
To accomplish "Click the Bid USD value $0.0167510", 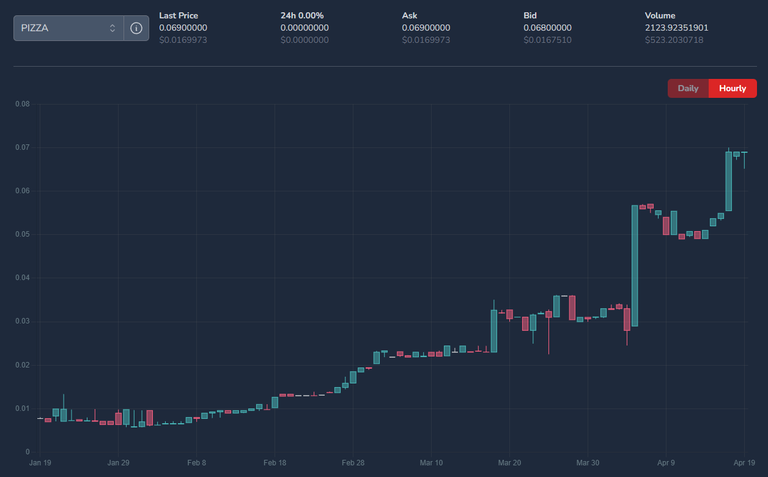I will [547, 40].
